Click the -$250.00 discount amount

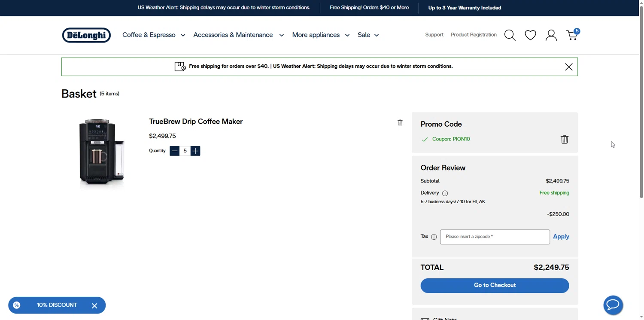pos(558,214)
